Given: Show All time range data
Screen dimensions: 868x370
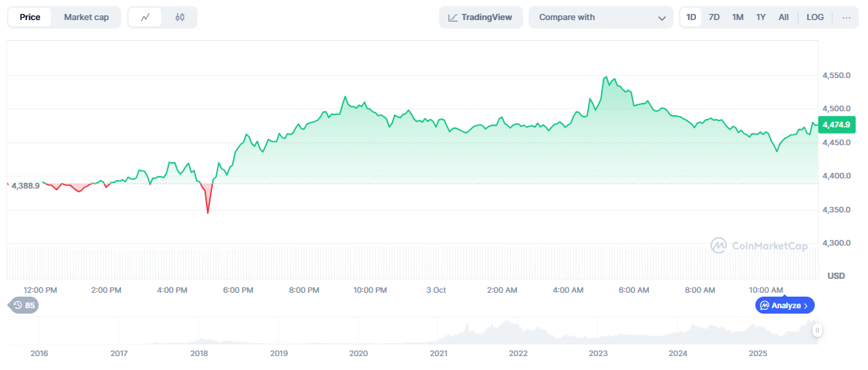Looking at the screenshot, I should [x=783, y=17].
